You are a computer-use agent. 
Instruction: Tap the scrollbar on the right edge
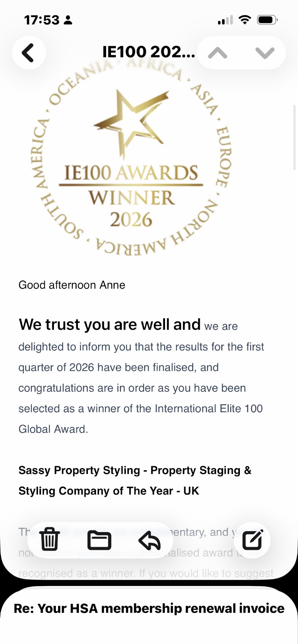tap(295, 137)
